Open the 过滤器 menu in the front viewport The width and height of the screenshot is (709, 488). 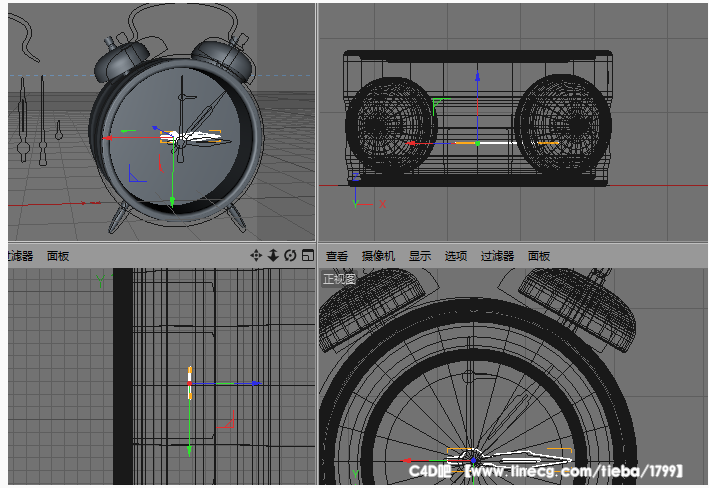(x=497, y=256)
